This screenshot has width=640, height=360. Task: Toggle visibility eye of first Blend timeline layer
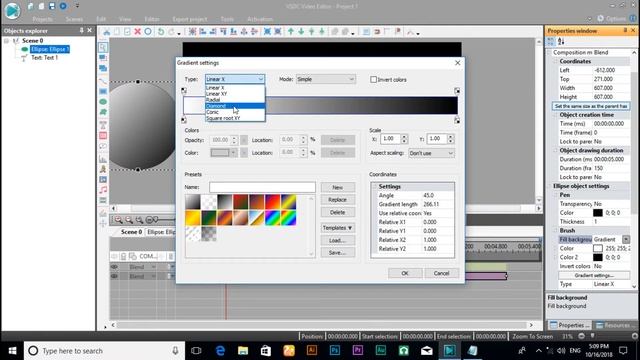(x=114, y=267)
